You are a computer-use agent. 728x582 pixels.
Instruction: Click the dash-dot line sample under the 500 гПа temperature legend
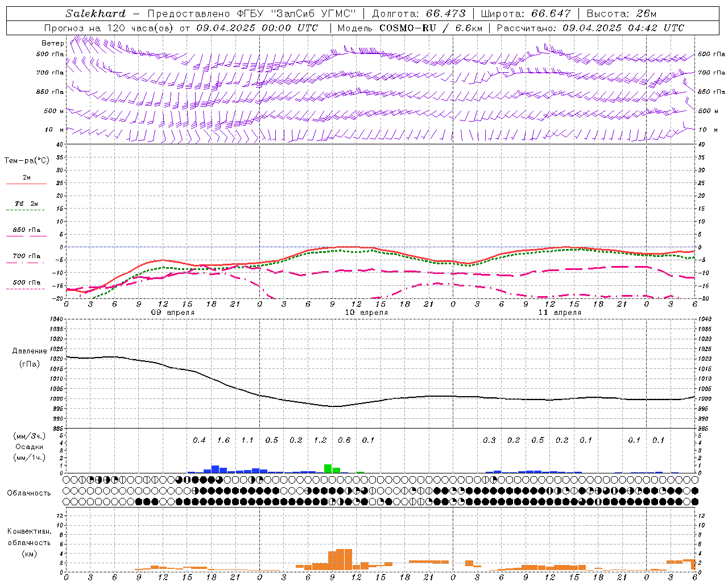coord(26,289)
